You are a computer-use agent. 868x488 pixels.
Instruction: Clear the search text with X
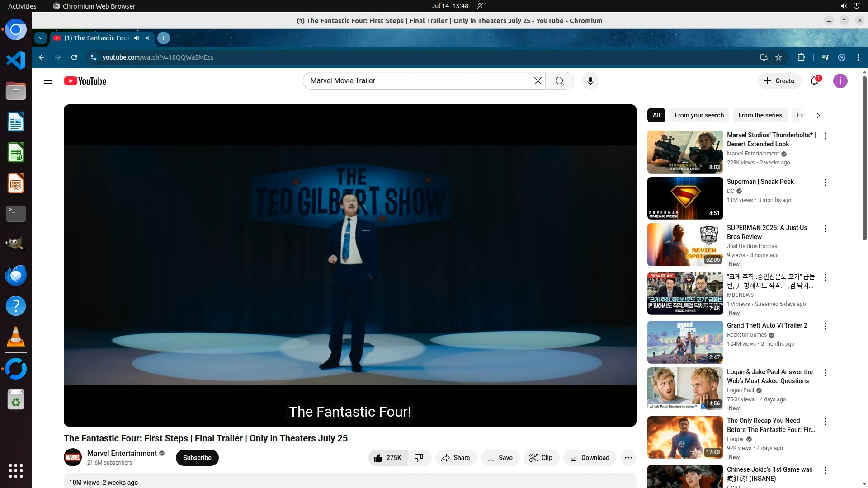[538, 81]
